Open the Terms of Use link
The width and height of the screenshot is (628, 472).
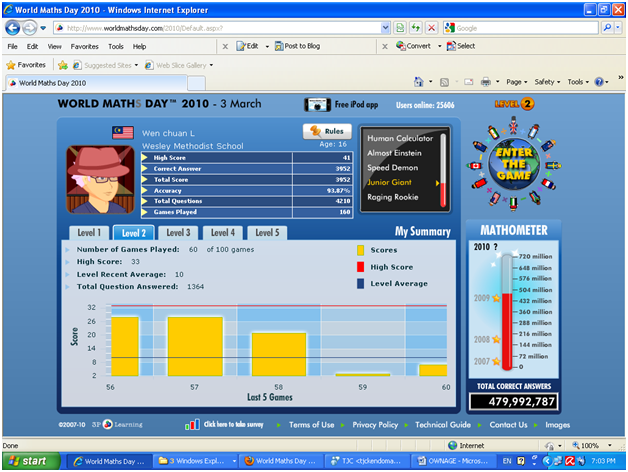click(x=311, y=425)
